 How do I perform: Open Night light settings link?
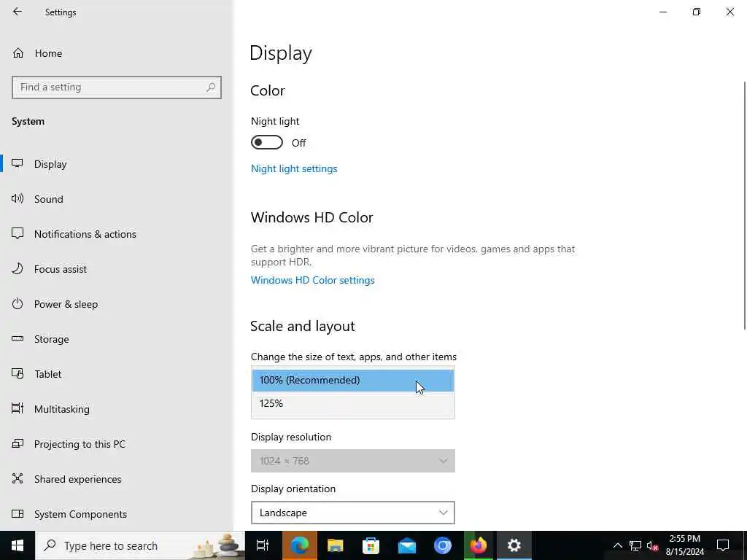(x=294, y=168)
